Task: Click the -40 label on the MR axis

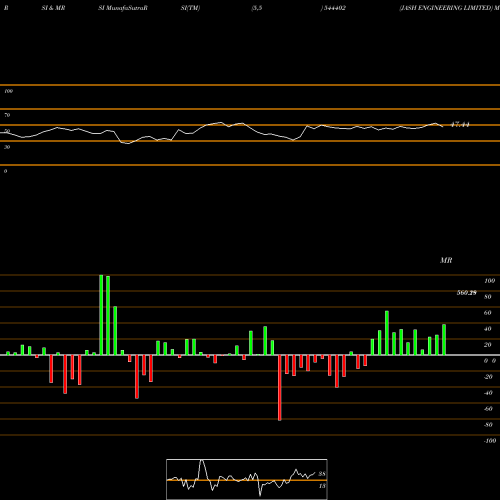Action: tap(488, 393)
